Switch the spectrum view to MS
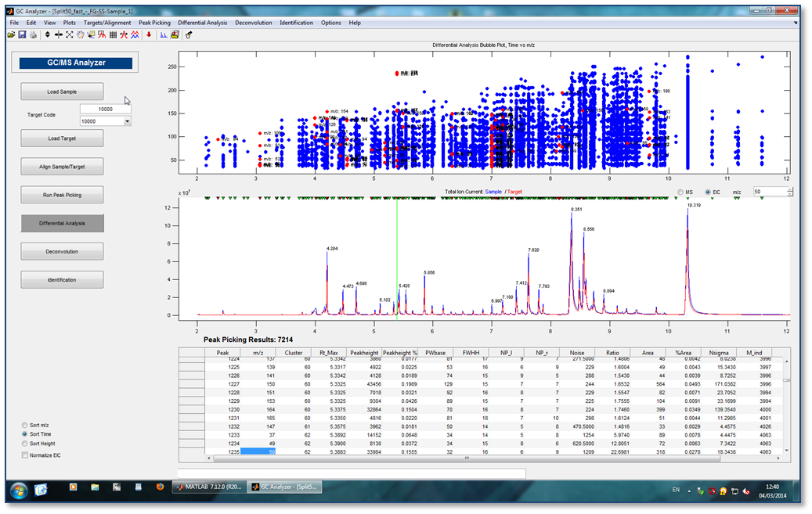This screenshot has width=812, height=514. click(681, 190)
